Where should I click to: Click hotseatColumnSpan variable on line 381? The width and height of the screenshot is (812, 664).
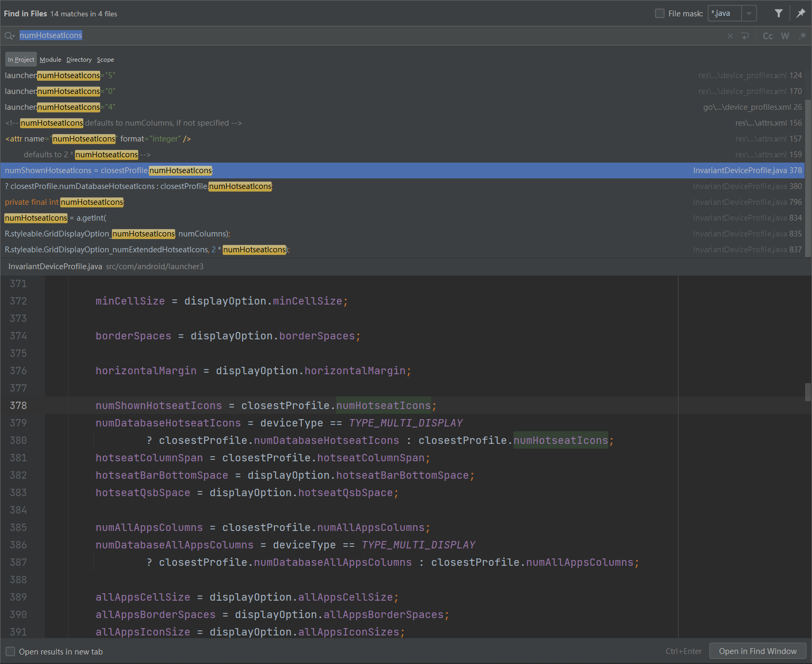[149, 458]
